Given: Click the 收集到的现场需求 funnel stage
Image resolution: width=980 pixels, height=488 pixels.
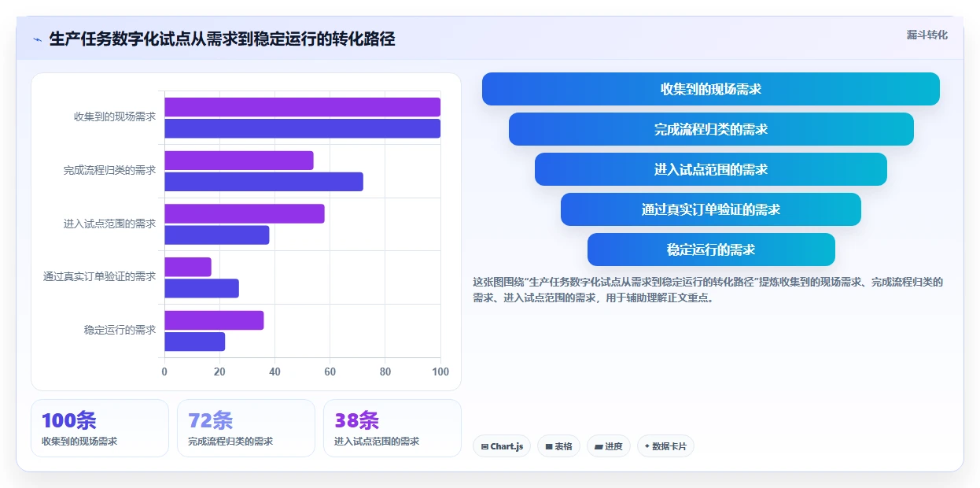Looking at the screenshot, I should pyautogui.click(x=710, y=89).
